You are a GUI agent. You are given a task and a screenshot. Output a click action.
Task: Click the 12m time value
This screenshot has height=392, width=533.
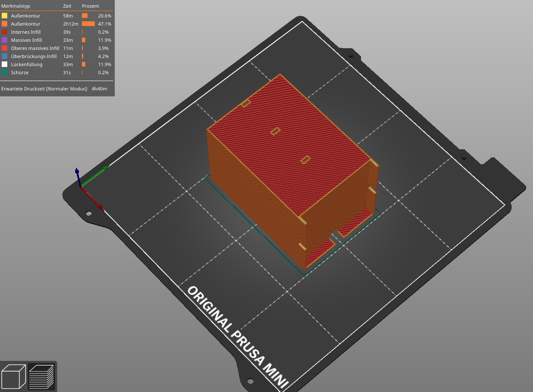(x=68, y=56)
